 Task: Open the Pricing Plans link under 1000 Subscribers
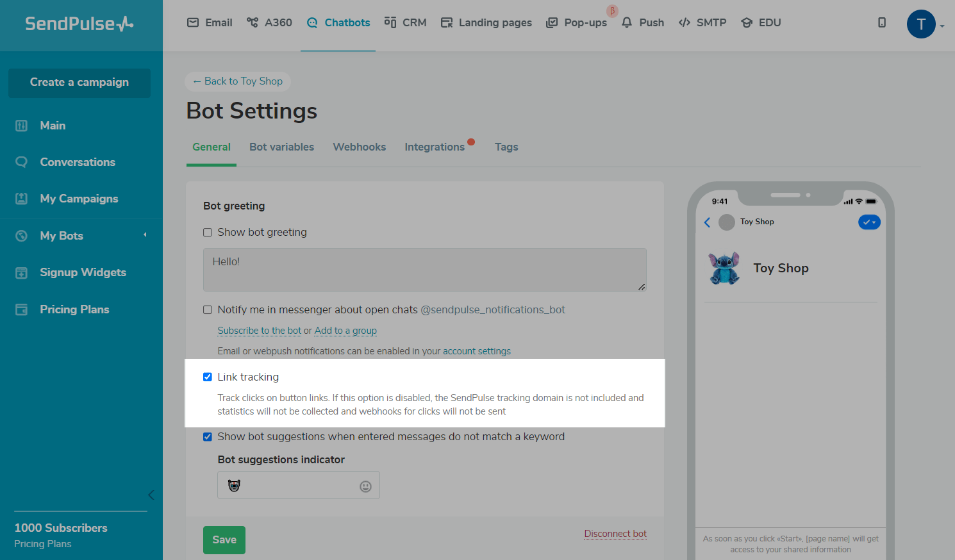[43, 544]
